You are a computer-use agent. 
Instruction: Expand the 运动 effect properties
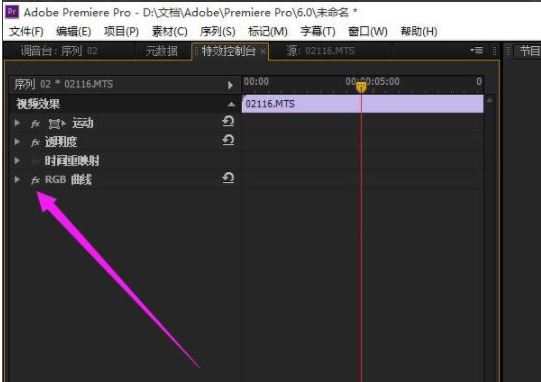(17, 123)
